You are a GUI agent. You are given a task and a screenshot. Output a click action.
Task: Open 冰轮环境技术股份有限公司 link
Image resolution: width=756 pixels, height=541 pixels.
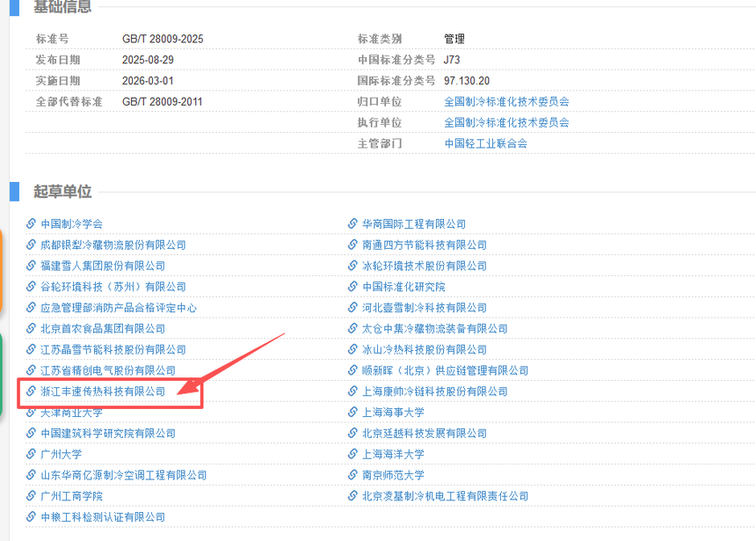click(425, 266)
